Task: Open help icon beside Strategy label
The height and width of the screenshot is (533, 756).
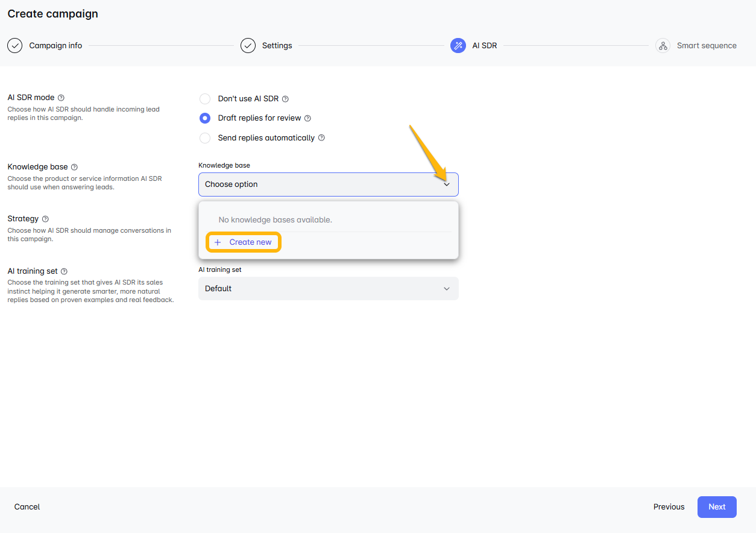Action: [45, 219]
